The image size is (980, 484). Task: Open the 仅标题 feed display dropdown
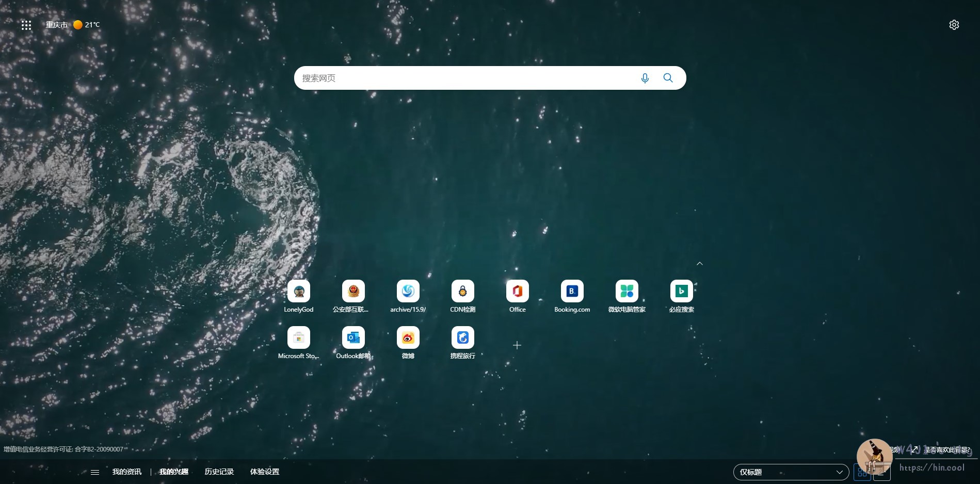(790, 472)
